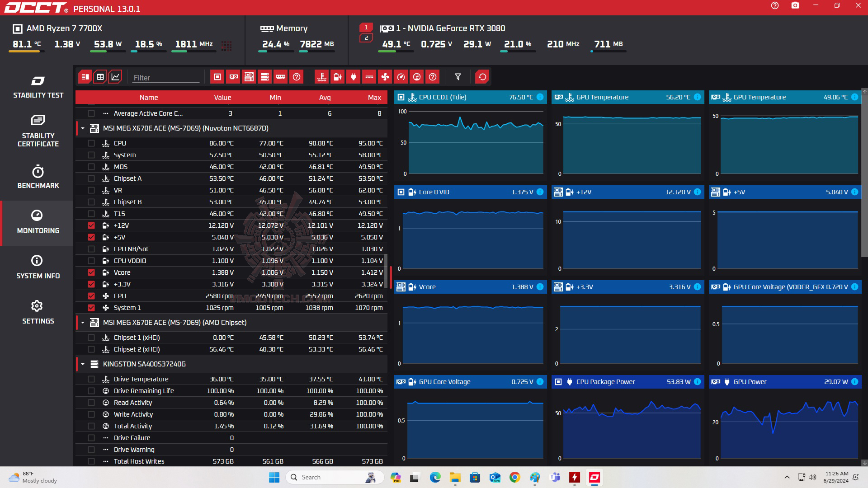Switch to graph-only view mode
Screen dimensions: 868x488
115,77
